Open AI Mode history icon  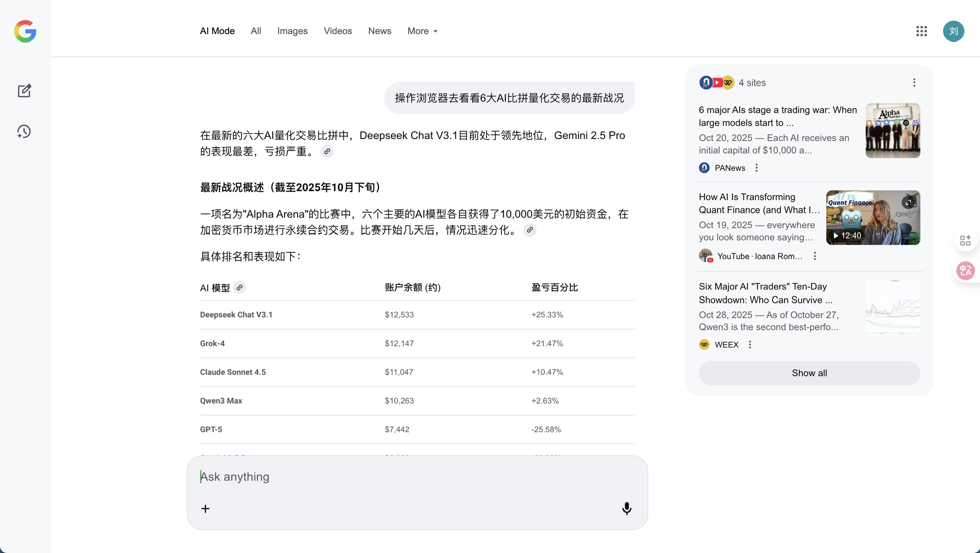pos(24,132)
